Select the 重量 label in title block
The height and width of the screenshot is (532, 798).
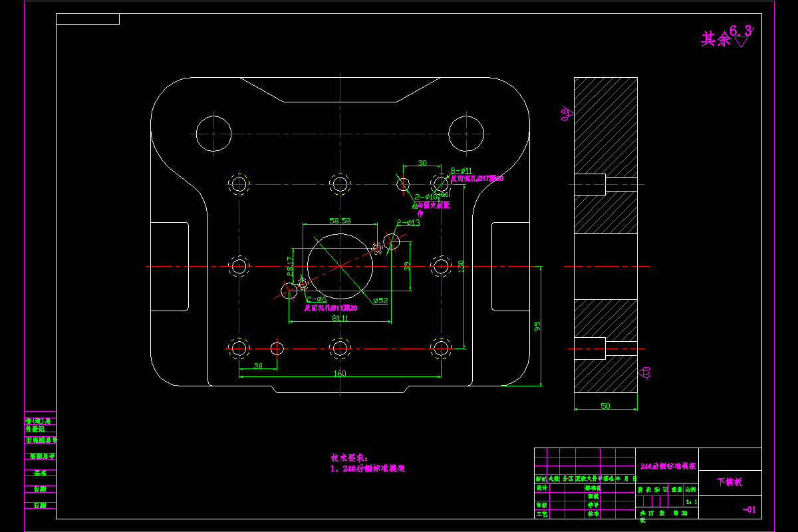click(x=677, y=489)
